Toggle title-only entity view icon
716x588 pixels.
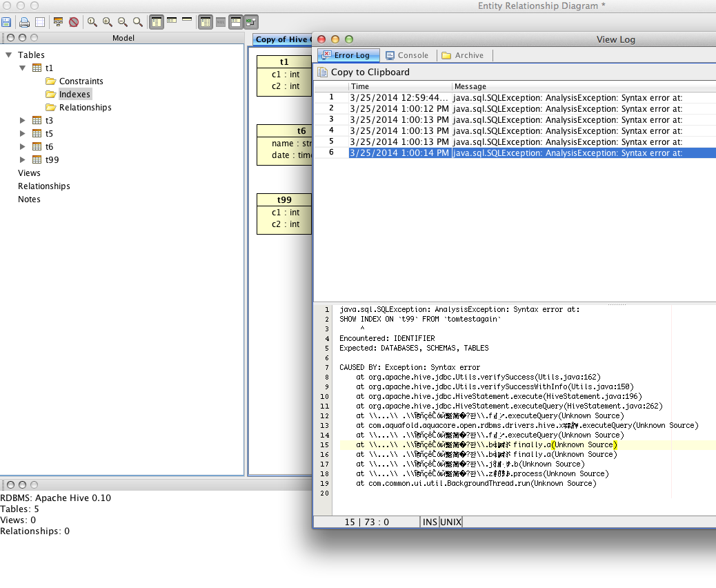187,19
